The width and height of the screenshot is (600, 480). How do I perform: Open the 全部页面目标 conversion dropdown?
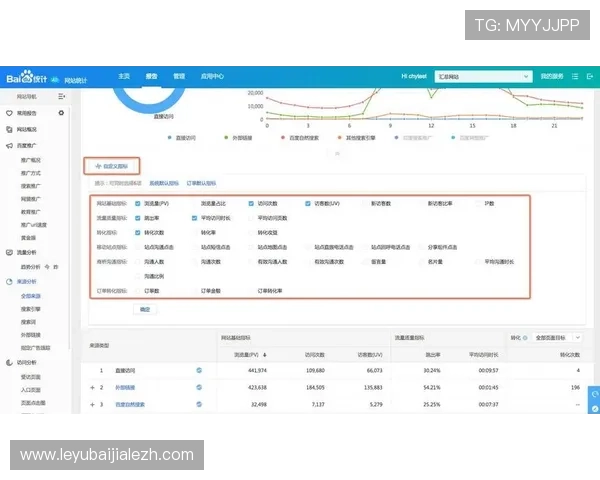coord(557,338)
